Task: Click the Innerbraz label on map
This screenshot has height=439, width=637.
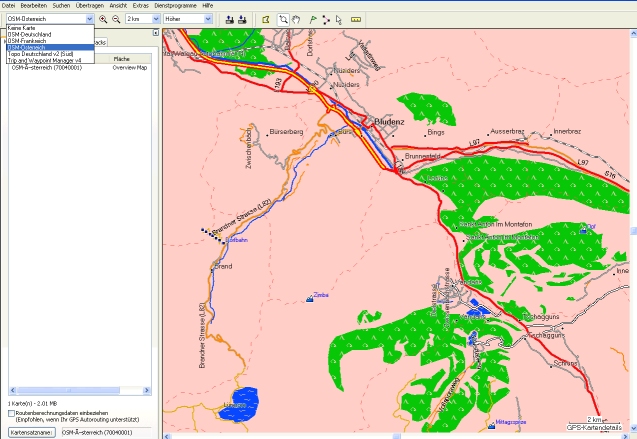Action: (x=567, y=132)
